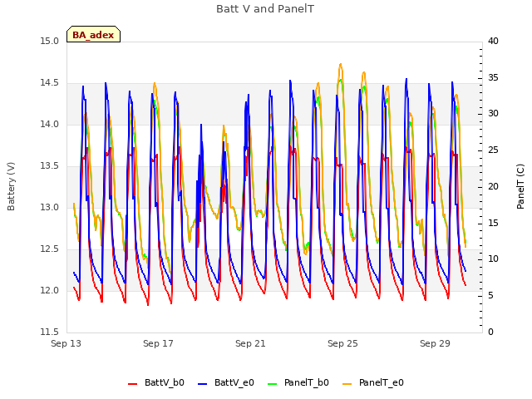Click the green PanelT_b0 legend swatch
Image resolution: width=532 pixels, height=399 pixels.
coord(272,383)
